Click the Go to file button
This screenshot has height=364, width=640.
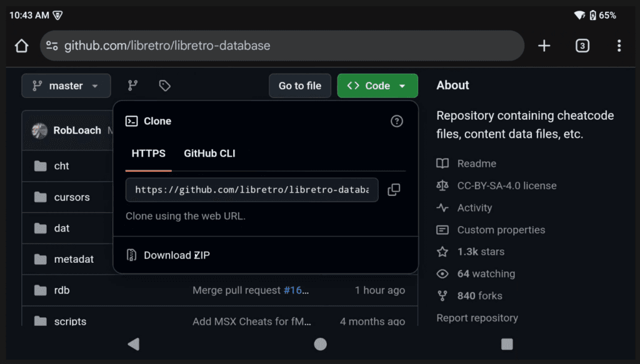pos(300,86)
